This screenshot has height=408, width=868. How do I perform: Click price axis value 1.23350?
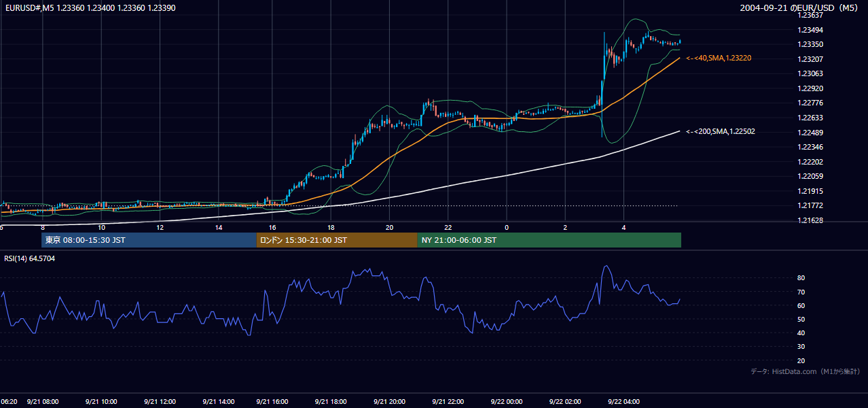[x=810, y=44]
